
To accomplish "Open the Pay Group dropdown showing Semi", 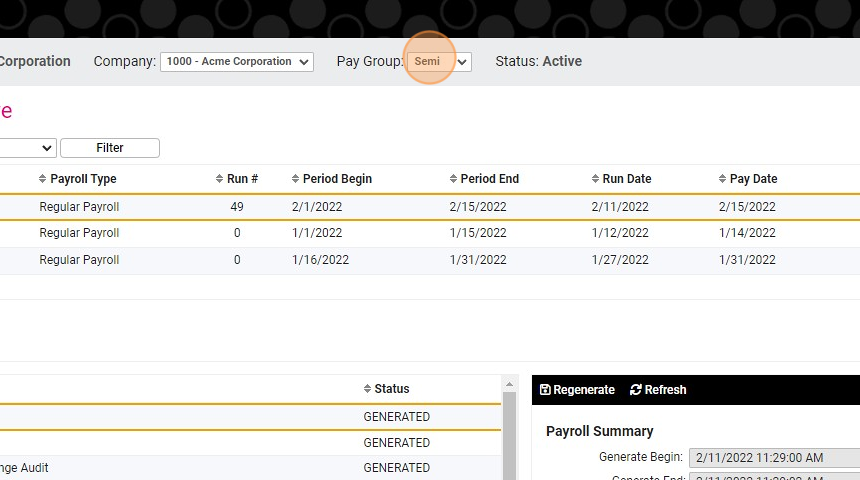I will [x=439, y=61].
